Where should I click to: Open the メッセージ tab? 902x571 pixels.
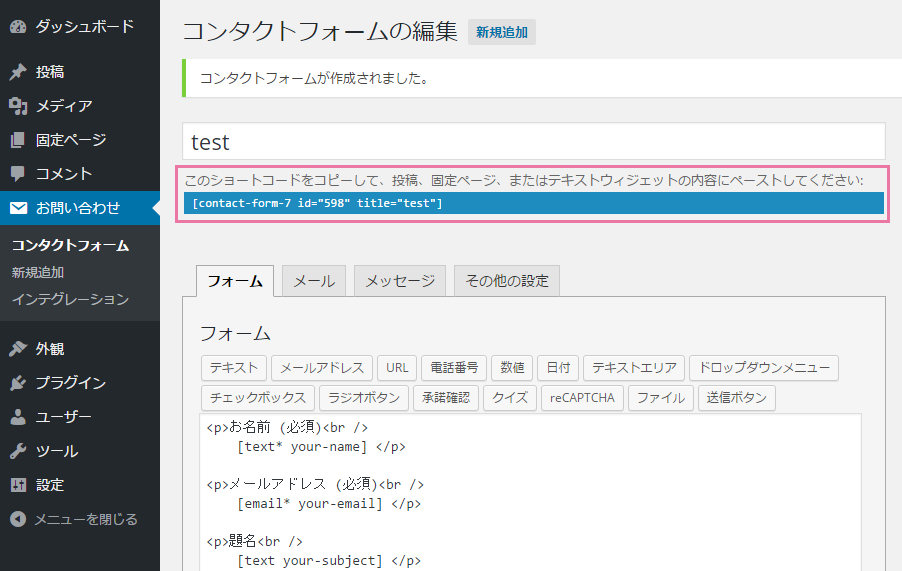400,281
